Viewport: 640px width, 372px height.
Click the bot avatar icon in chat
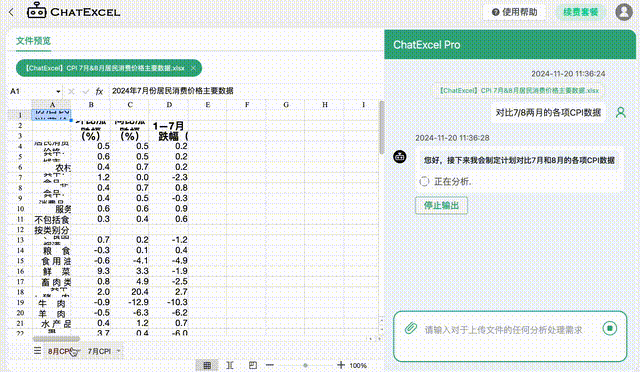[400, 156]
